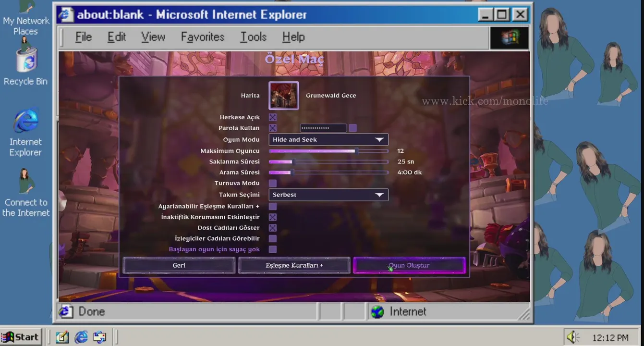The image size is (644, 346).
Task: Click the Internet zone globe icon
Action: click(377, 312)
